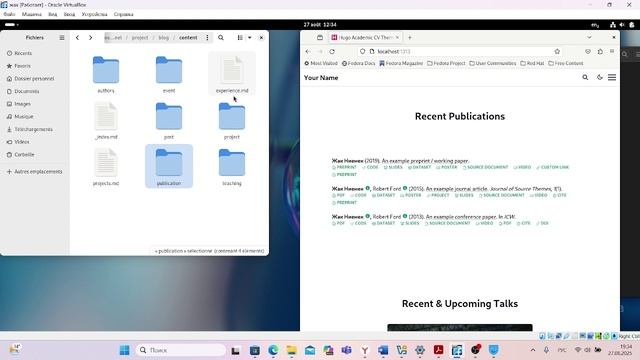Open a new Firefox tab

click(x=410, y=38)
